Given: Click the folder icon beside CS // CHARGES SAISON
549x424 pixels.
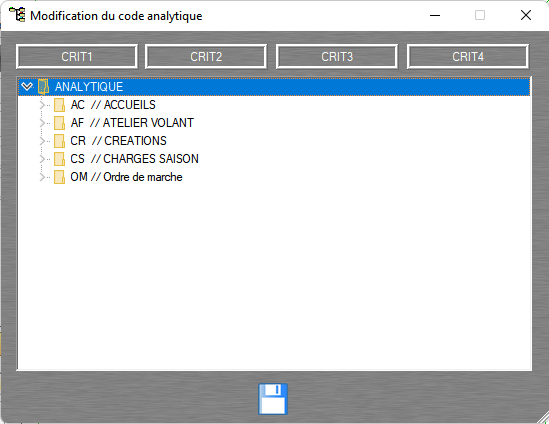Looking at the screenshot, I should point(59,159).
